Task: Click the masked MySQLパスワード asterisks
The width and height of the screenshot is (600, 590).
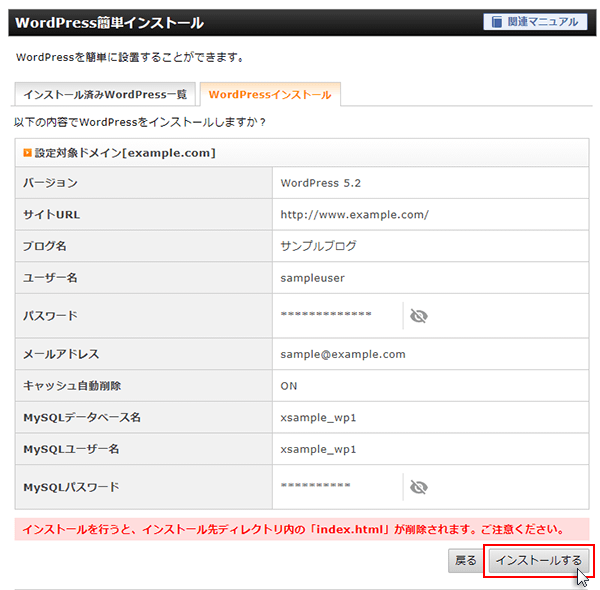Action: (x=315, y=487)
